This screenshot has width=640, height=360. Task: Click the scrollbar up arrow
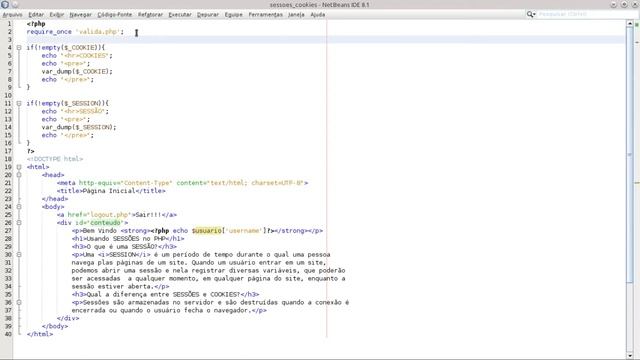tap(630, 24)
